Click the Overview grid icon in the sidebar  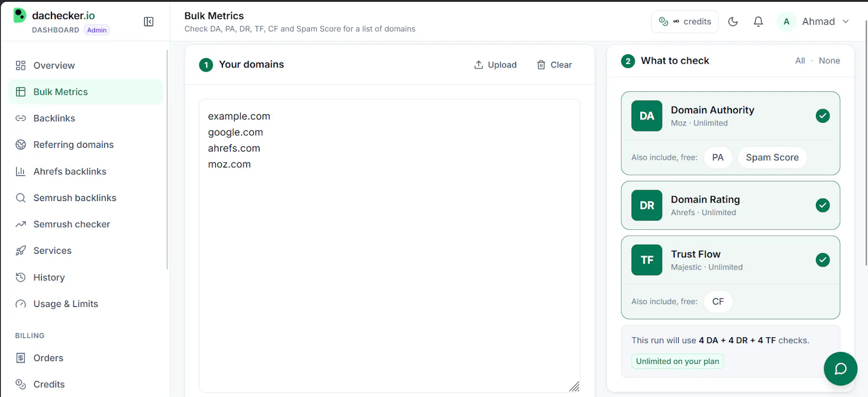[21, 65]
